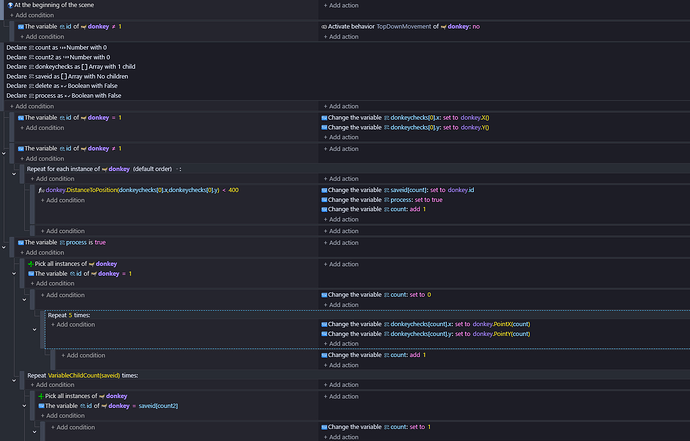This screenshot has height=441, width=690.
Task: Click 'donkey.X()' expression in donkeychecks[0].x action
Action: tap(475, 118)
